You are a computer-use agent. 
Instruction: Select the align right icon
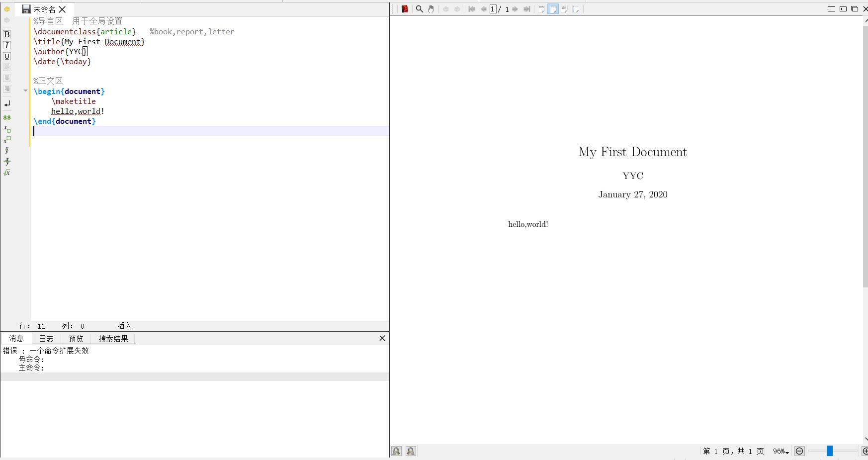click(7, 89)
